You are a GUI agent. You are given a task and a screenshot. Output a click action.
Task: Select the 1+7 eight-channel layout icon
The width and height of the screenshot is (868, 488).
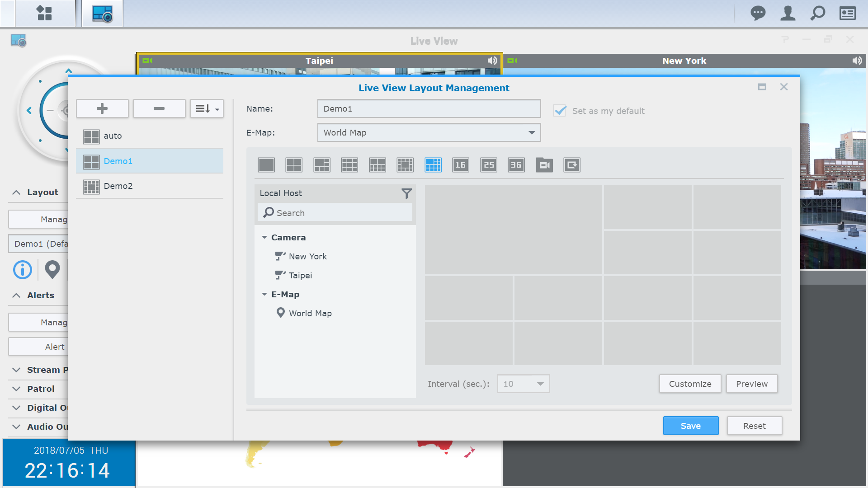click(x=377, y=165)
